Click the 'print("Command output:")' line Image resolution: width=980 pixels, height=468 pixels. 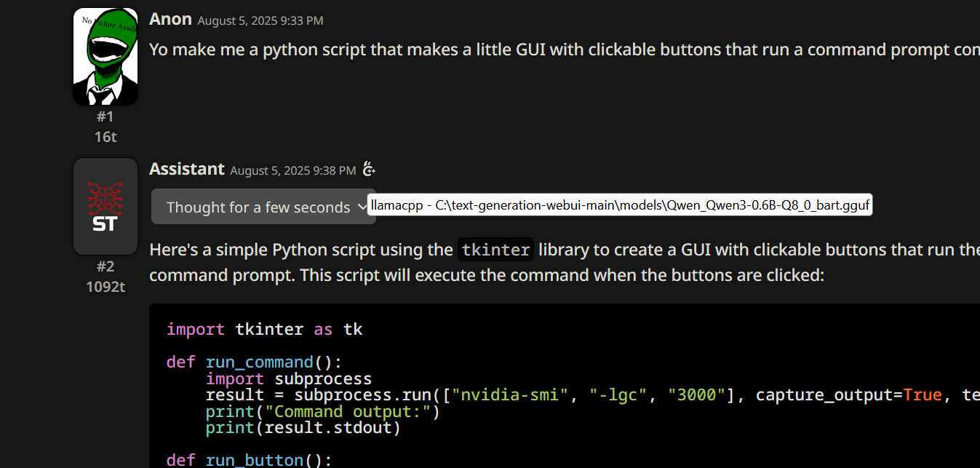point(323,411)
